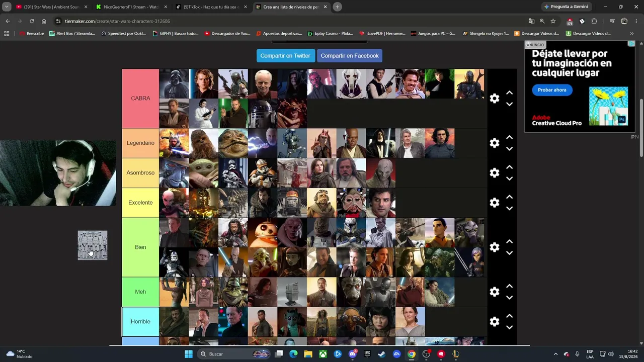Move Excelente tier up with arrow
644x362 pixels.
click(509, 197)
